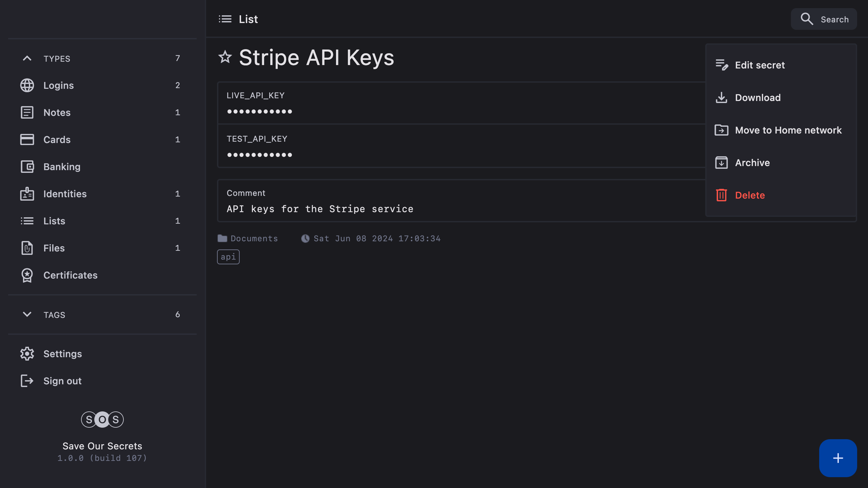Toggle favorite star for Stripe API Keys

225,57
